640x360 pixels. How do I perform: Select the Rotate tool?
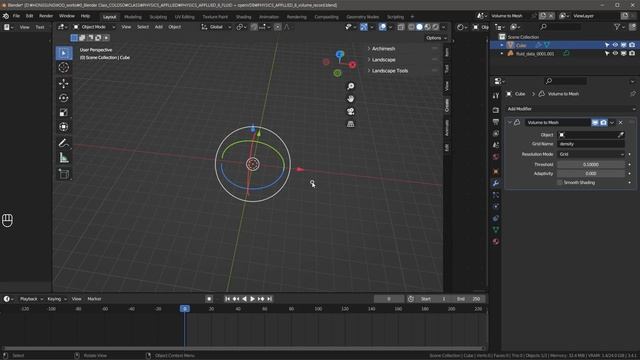coord(64,98)
